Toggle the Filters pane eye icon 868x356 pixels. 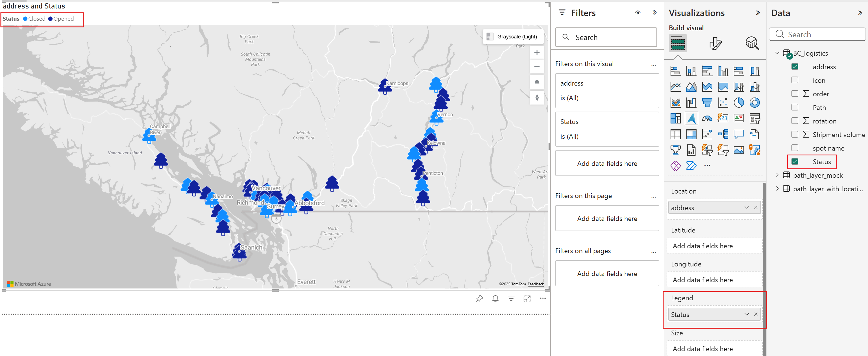(638, 13)
